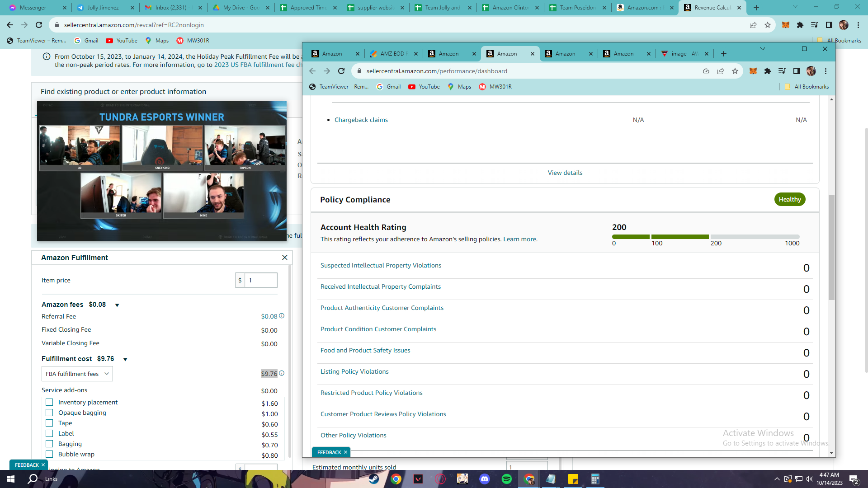Tick the Tape service add-on
Screen dimensions: 868x488
(49, 423)
